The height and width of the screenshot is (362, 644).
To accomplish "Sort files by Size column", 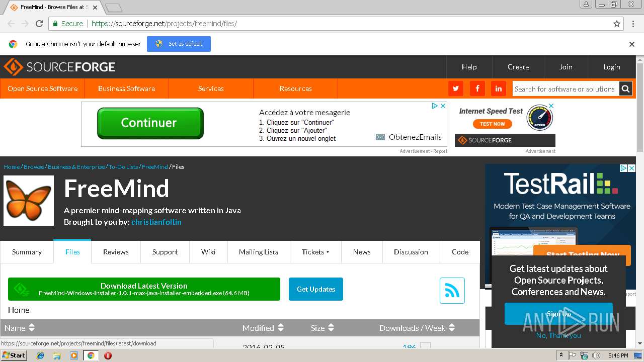I will click(323, 328).
